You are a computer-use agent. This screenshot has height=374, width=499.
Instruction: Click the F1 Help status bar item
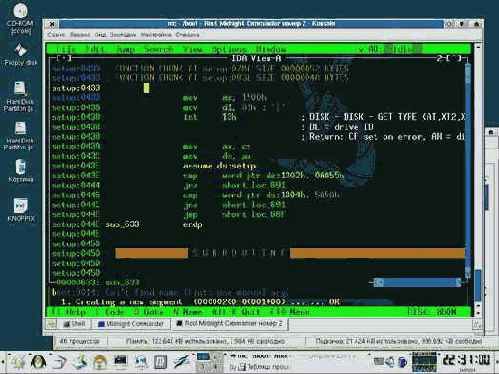(x=70, y=312)
